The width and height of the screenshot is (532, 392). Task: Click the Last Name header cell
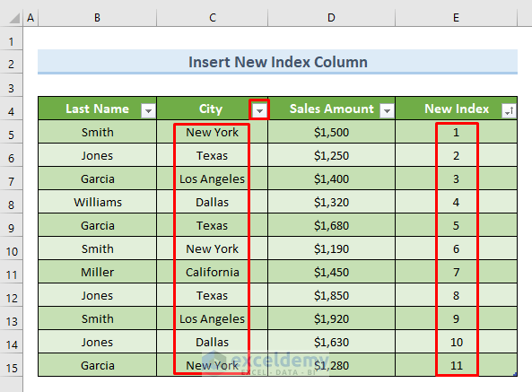tap(98, 109)
